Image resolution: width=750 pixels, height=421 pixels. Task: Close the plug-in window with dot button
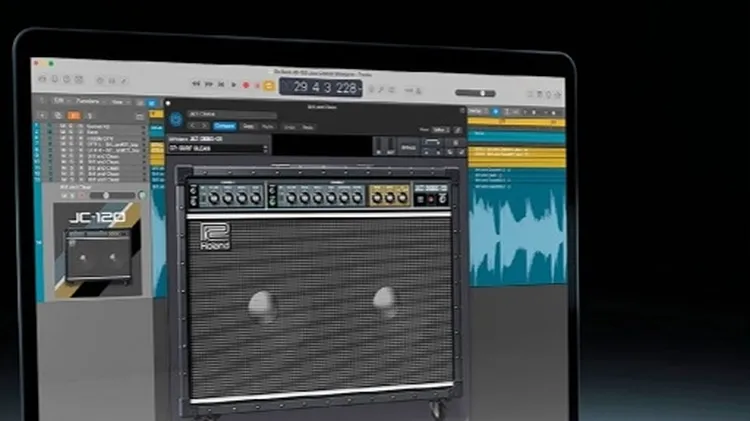[168, 102]
